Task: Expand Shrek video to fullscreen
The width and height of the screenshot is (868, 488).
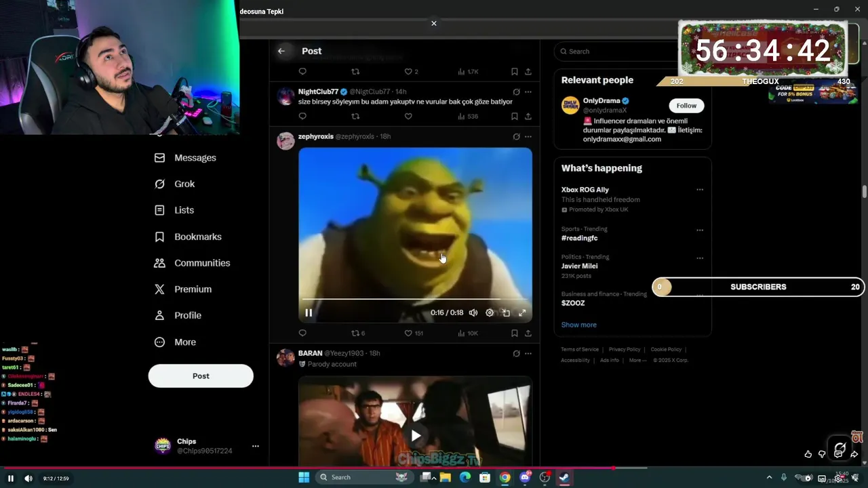Action: 522,312
